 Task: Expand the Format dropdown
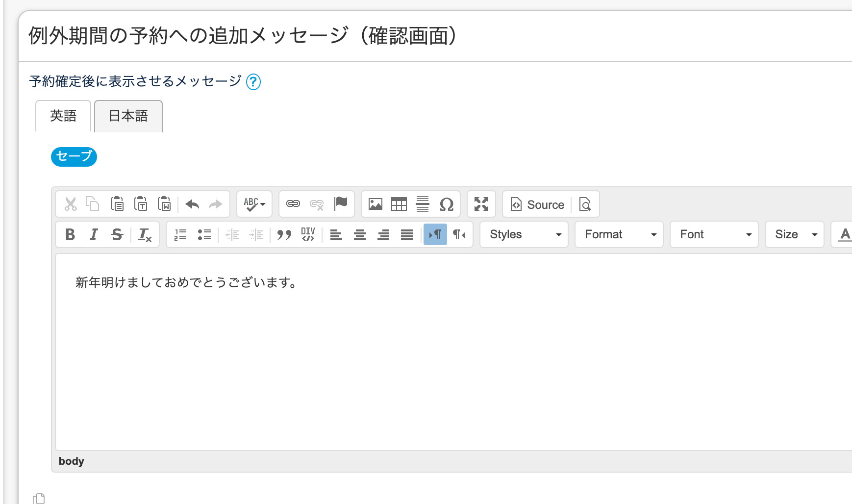coord(619,235)
